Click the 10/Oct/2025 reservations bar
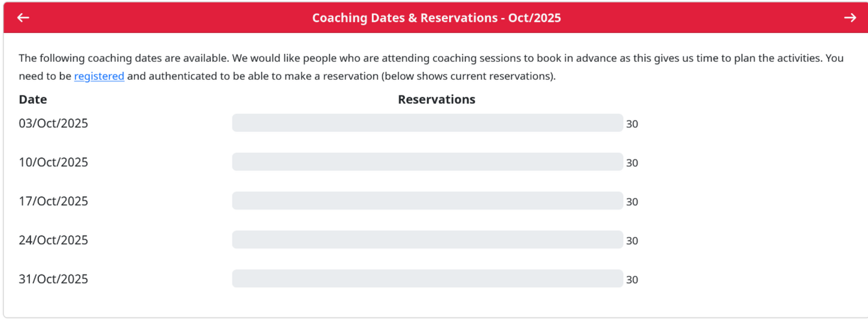868x320 pixels. [427, 162]
